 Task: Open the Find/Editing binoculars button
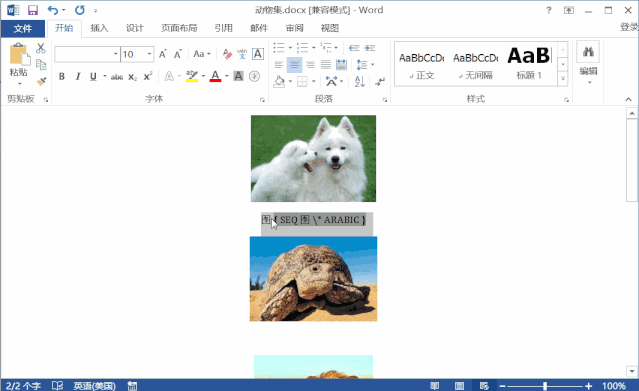click(x=588, y=52)
